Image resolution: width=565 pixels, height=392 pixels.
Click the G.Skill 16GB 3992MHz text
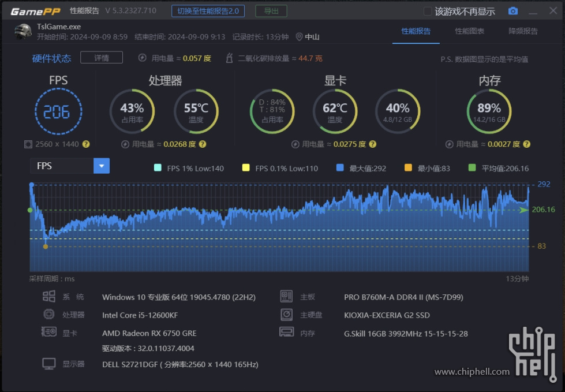(x=406, y=334)
